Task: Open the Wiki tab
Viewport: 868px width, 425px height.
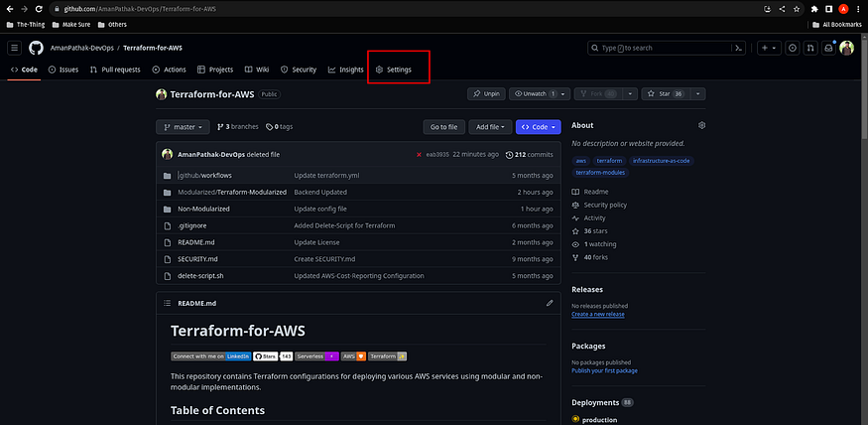Action: pos(257,70)
